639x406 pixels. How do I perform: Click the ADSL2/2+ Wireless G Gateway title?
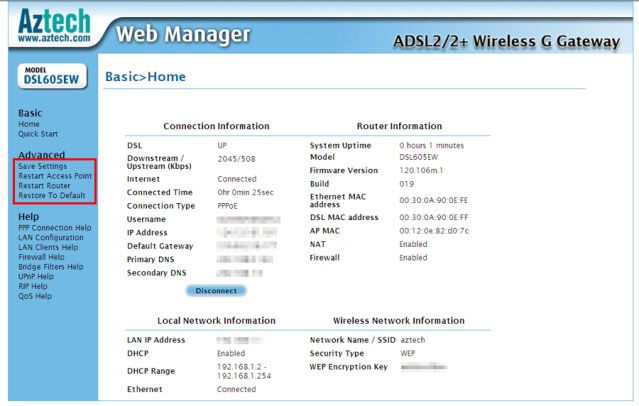tap(507, 42)
